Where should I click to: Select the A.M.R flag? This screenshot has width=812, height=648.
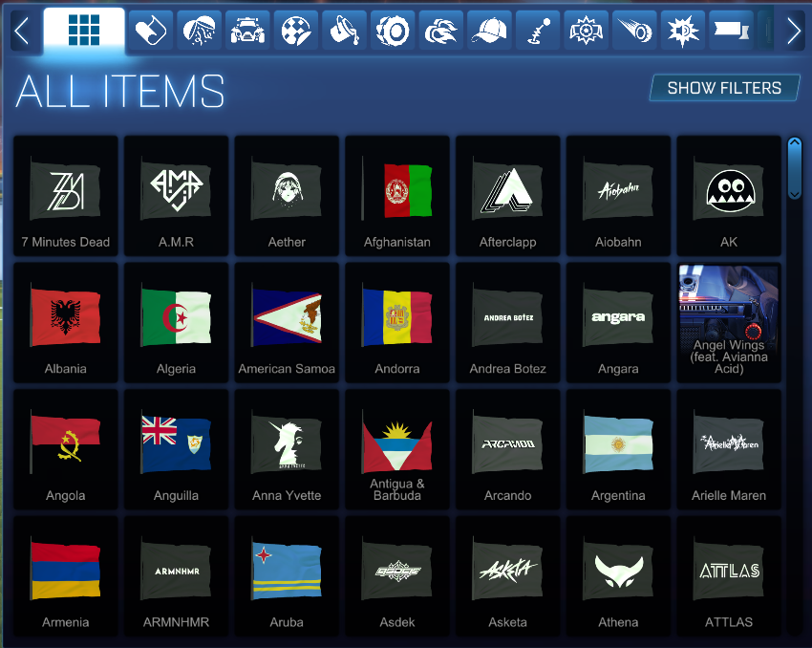pyautogui.click(x=176, y=196)
